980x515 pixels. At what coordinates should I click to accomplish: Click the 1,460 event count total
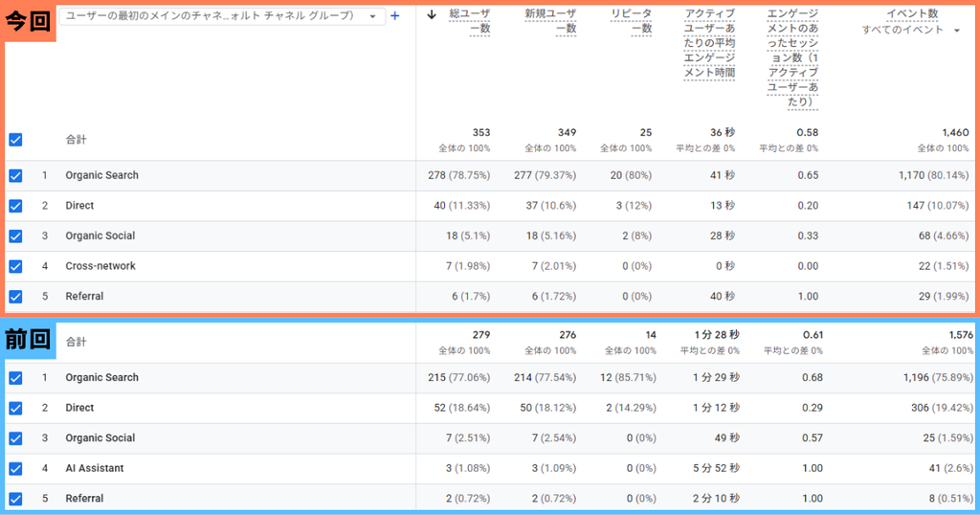(x=956, y=132)
